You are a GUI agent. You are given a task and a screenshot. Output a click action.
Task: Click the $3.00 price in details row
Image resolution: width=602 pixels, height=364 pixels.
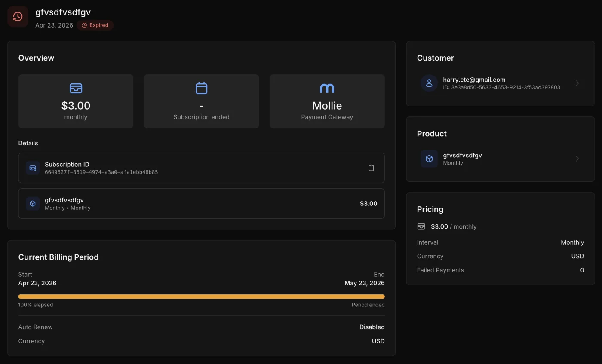tap(369, 204)
